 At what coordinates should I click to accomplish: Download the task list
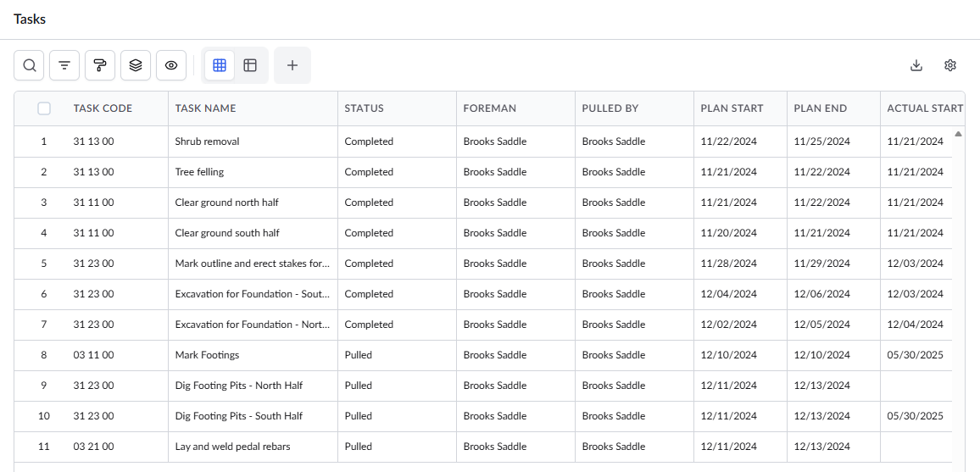(x=916, y=65)
